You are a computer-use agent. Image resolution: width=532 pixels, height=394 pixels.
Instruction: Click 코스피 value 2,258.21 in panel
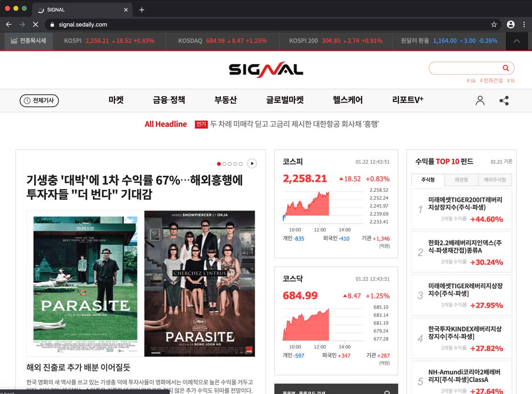pyautogui.click(x=305, y=179)
